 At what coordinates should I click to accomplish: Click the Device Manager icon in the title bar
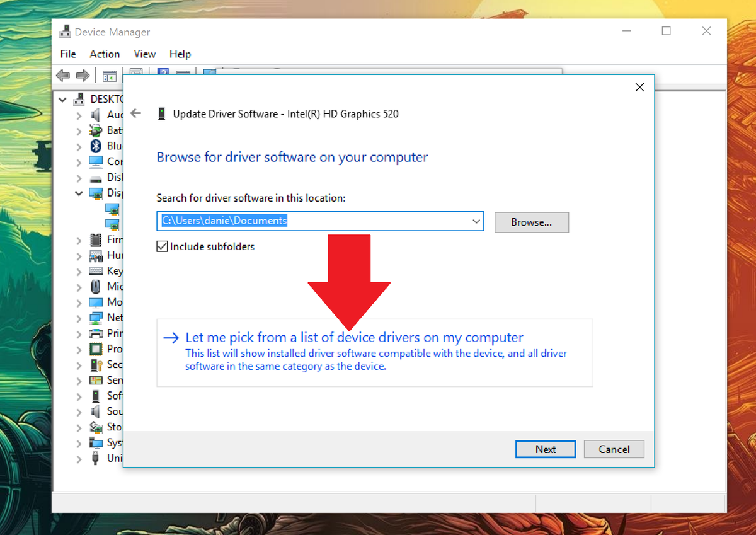[66, 31]
